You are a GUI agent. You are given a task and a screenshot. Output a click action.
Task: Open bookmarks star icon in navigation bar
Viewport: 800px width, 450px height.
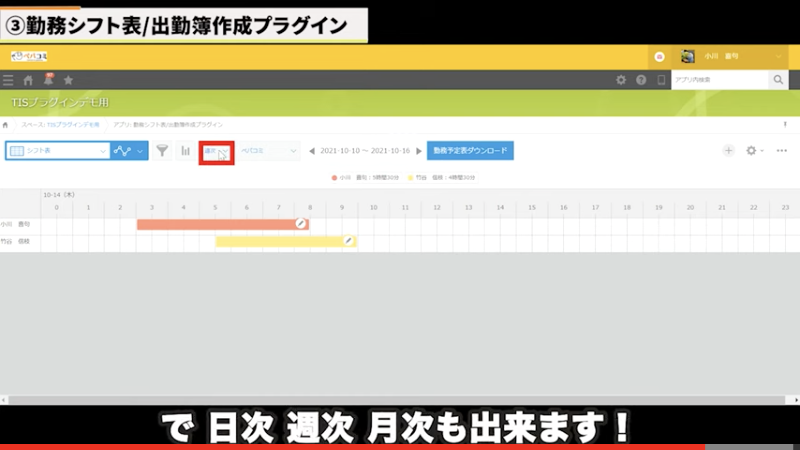tap(68, 80)
